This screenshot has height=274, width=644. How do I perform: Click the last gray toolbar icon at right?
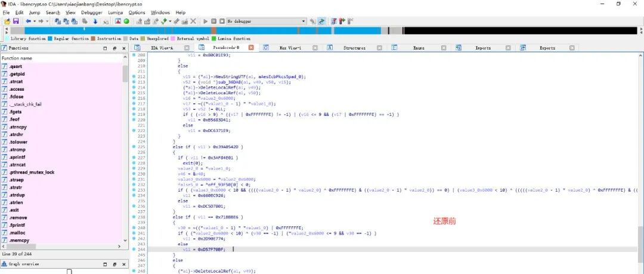coord(351,21)
